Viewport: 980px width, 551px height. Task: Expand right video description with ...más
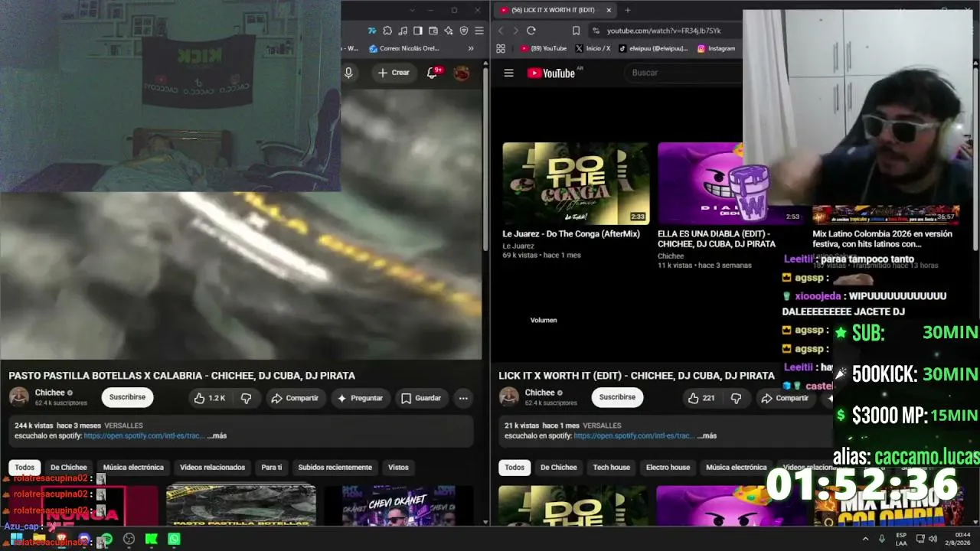[707, 435]
